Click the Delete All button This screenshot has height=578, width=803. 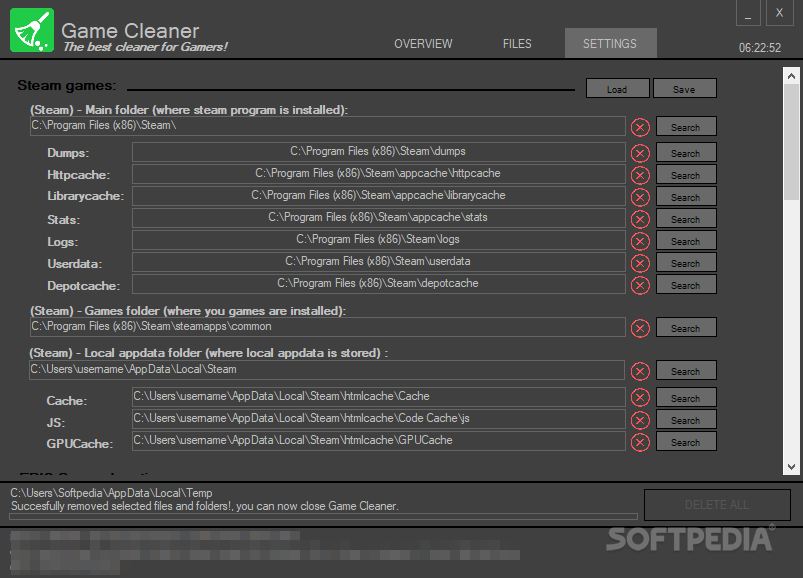pos(717,505)
